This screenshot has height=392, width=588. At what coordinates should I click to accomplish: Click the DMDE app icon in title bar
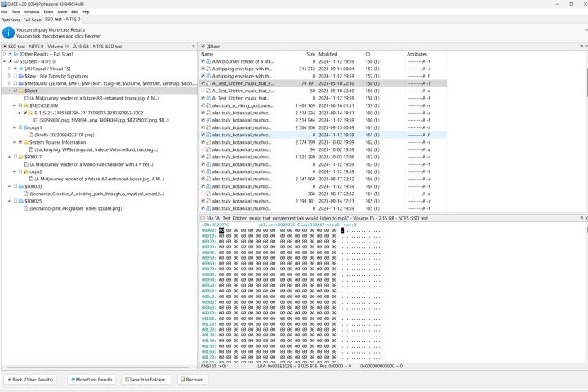[5, 4]
